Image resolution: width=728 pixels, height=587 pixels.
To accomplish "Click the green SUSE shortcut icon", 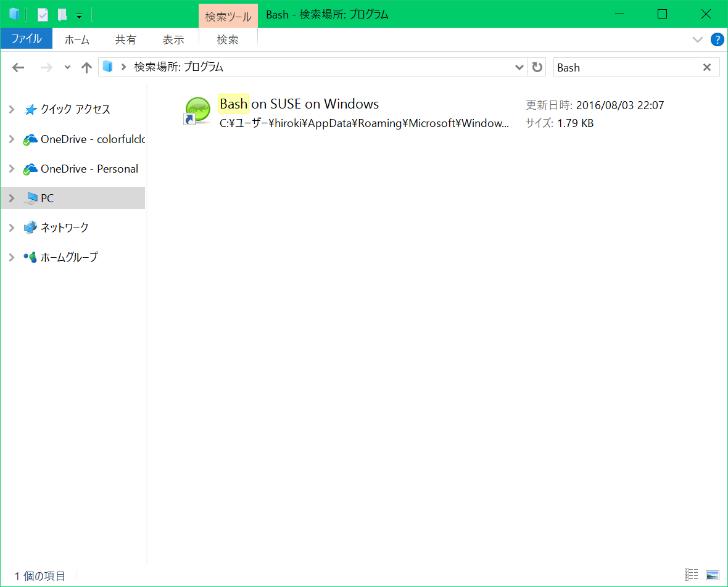I will pos(197,111).
